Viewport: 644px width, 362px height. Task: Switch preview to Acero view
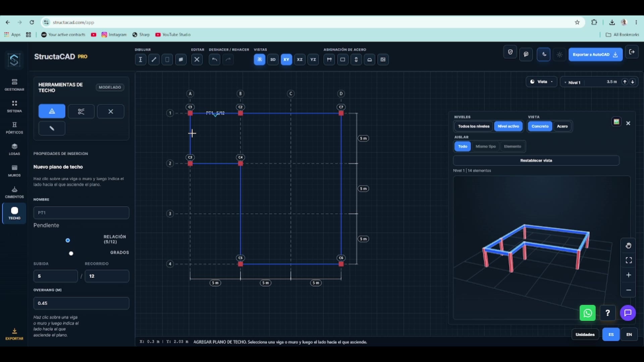[x=562, y=126]
